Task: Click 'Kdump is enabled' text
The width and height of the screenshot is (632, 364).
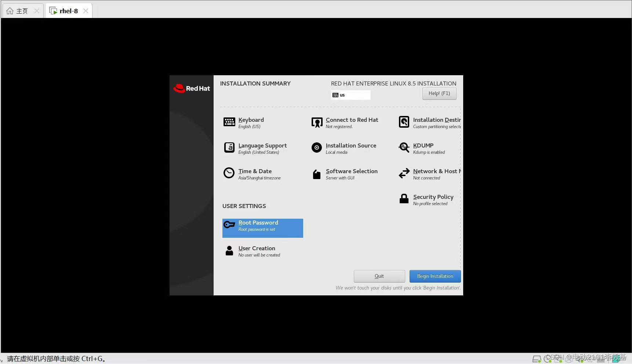Action: tap(429, 152)
